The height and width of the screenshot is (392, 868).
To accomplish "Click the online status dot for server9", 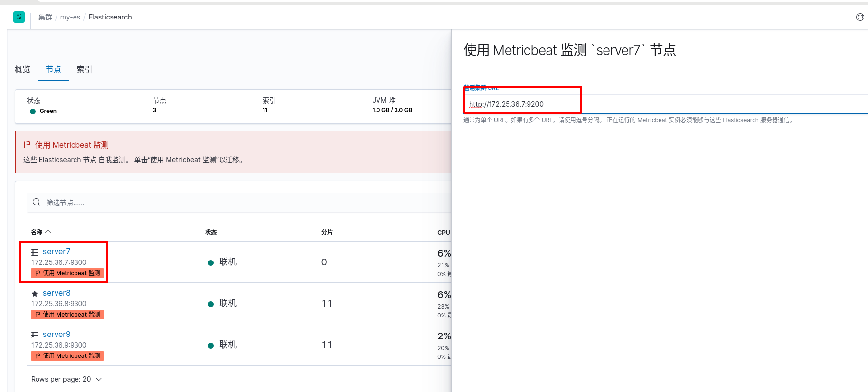I will 211,345.
